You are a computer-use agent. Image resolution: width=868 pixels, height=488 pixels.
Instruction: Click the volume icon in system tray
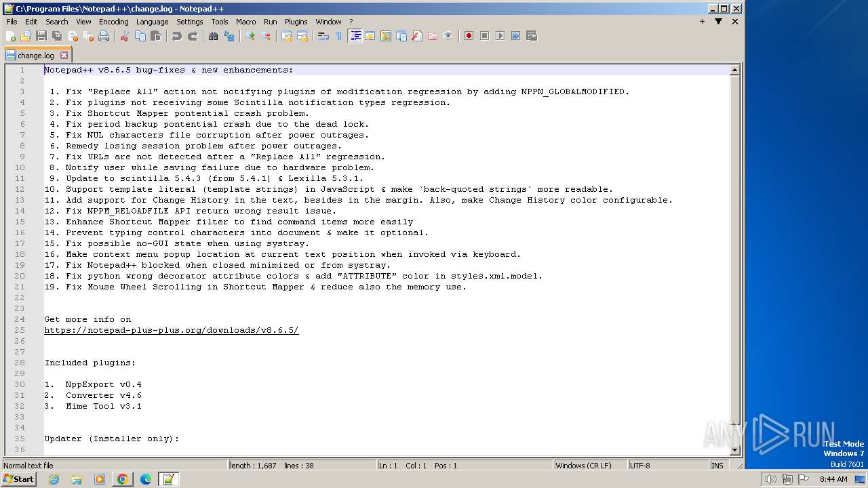tap(770, 479)
